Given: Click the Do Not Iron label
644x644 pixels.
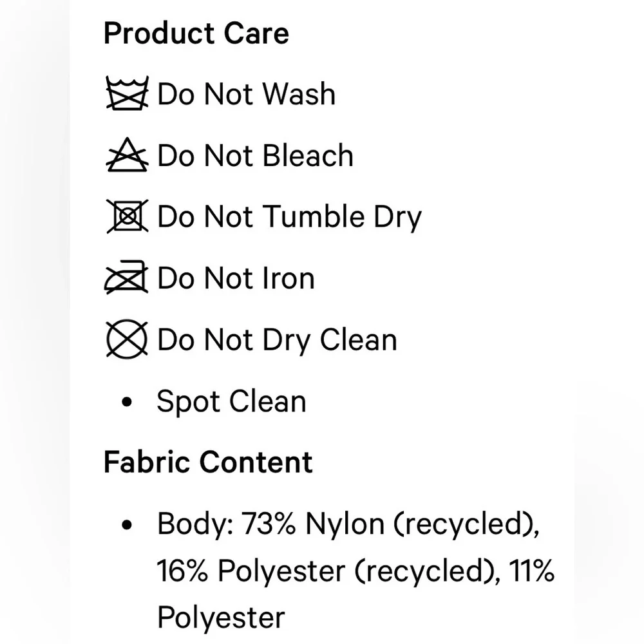Looking at the screenshot, I should [x=236, y=279].
